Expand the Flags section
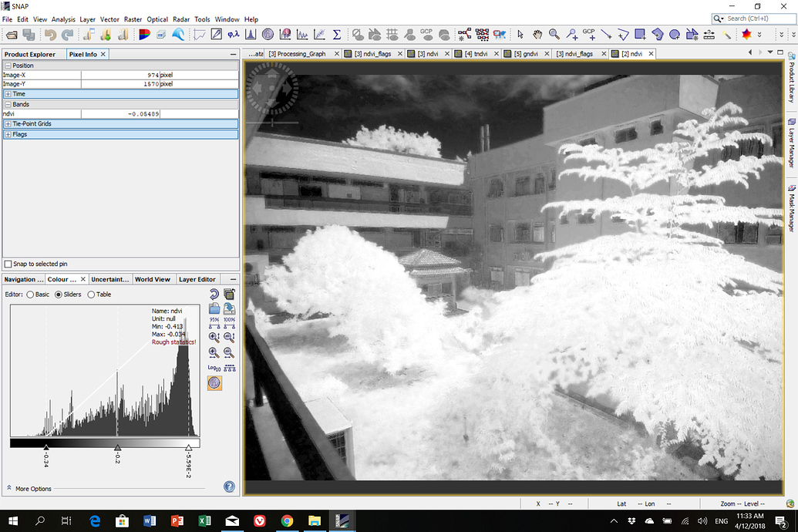 [x=8, y=134]
